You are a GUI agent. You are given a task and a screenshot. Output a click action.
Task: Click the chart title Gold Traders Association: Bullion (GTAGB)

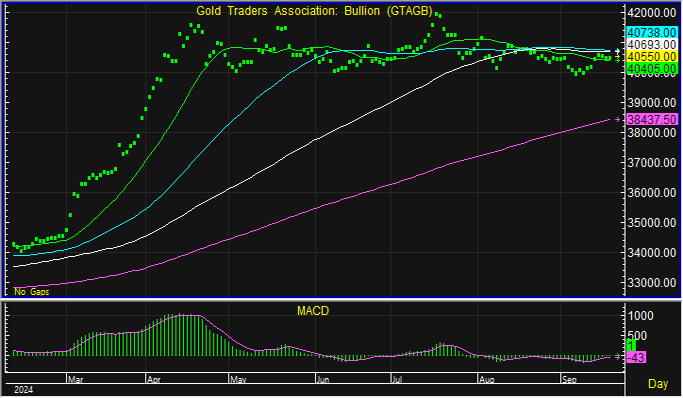tap(314, 11)
